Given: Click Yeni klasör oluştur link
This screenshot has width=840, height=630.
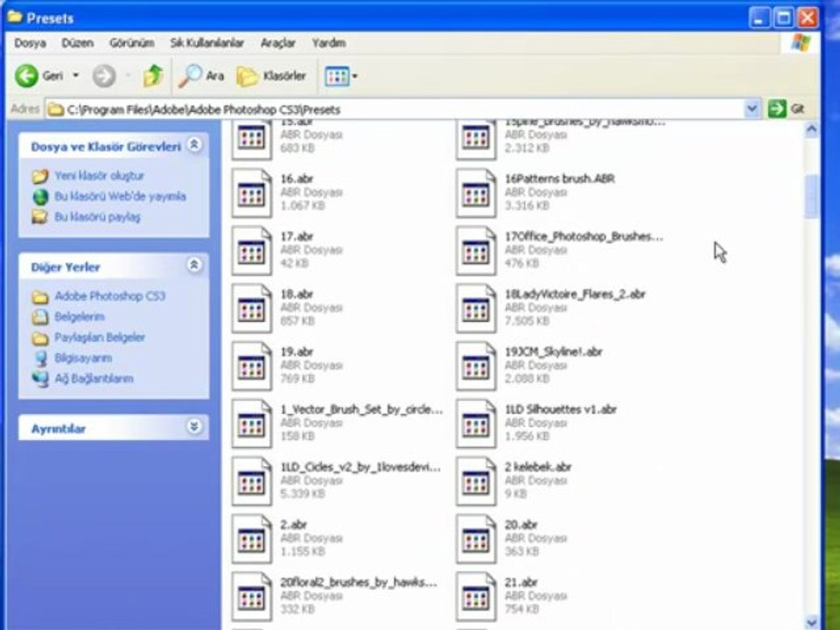Looking at the screenshot, I should (100, 176).
